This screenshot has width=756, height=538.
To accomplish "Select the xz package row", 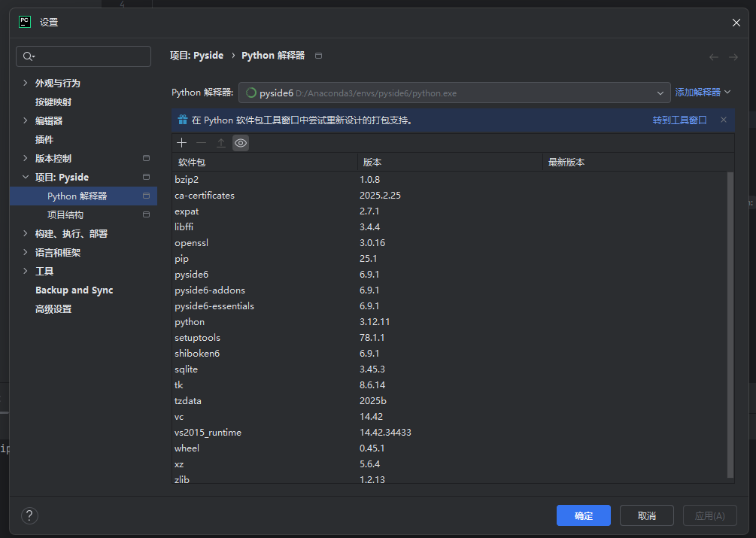I will [x=449, y=464].
